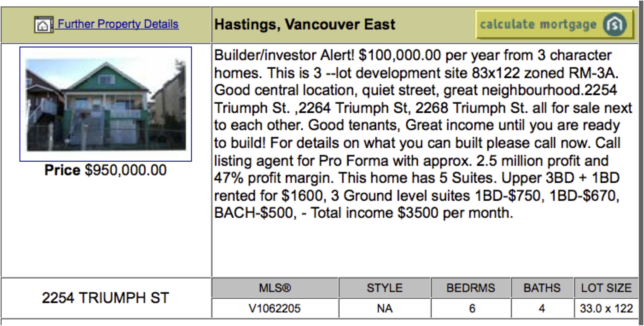Select the MLS number V1062205
The height and width of the screenshot is (326, 644).
pos(275,308)
